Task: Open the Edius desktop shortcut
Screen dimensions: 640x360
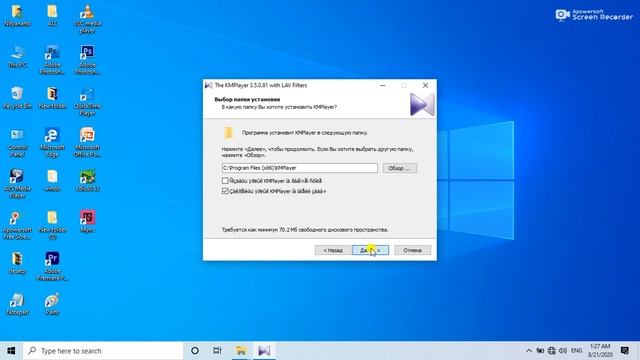Action: click(x=87, y=180)
